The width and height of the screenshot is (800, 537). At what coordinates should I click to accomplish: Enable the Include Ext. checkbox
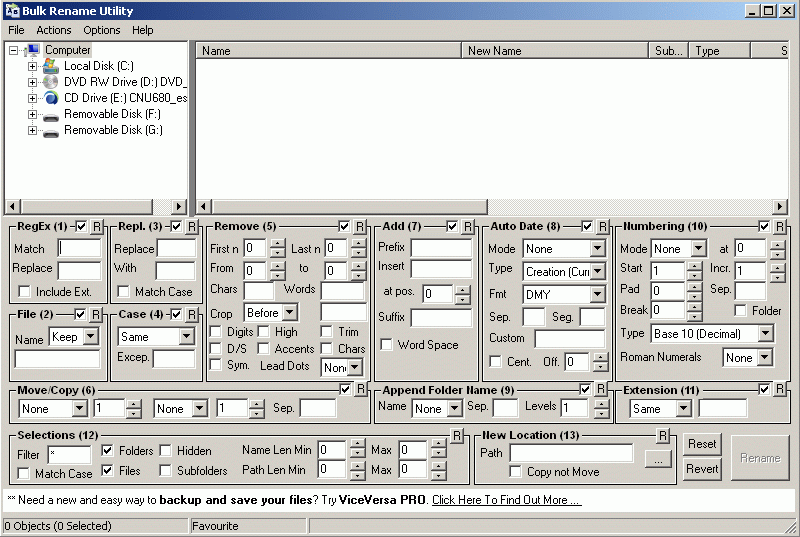(x=25, y=292)
